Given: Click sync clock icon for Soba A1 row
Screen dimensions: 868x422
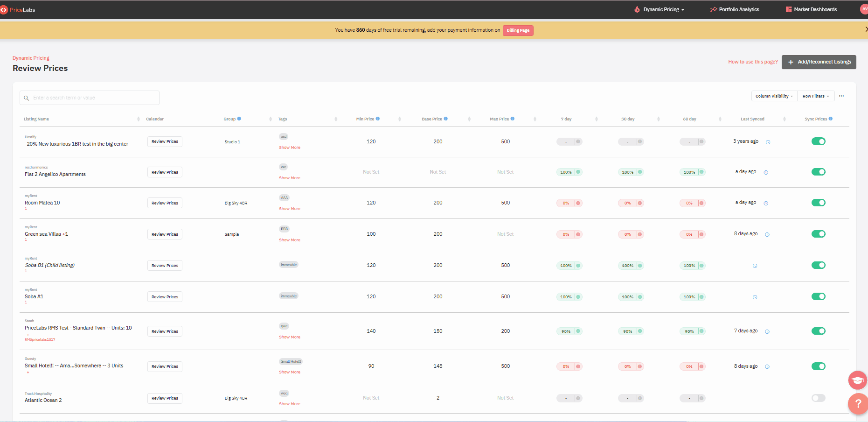Looking at the screenshot, I should coord(755,297).
